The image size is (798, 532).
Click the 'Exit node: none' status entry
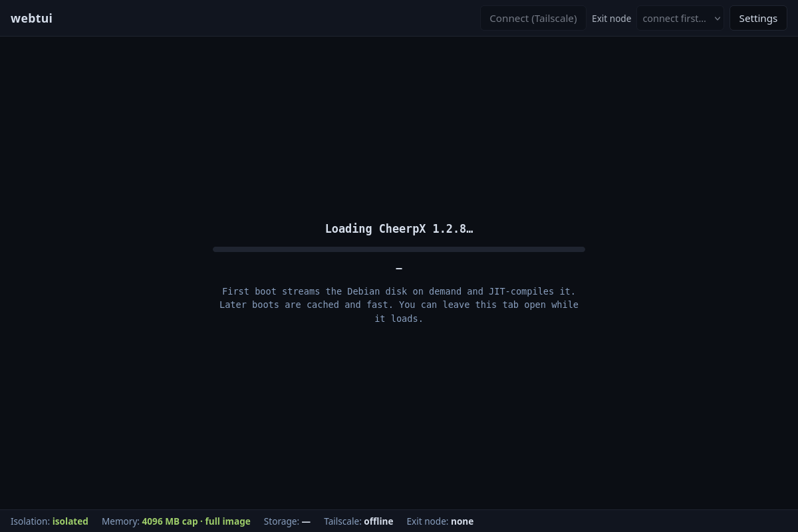pyautogui.click(x=440, y=521)
